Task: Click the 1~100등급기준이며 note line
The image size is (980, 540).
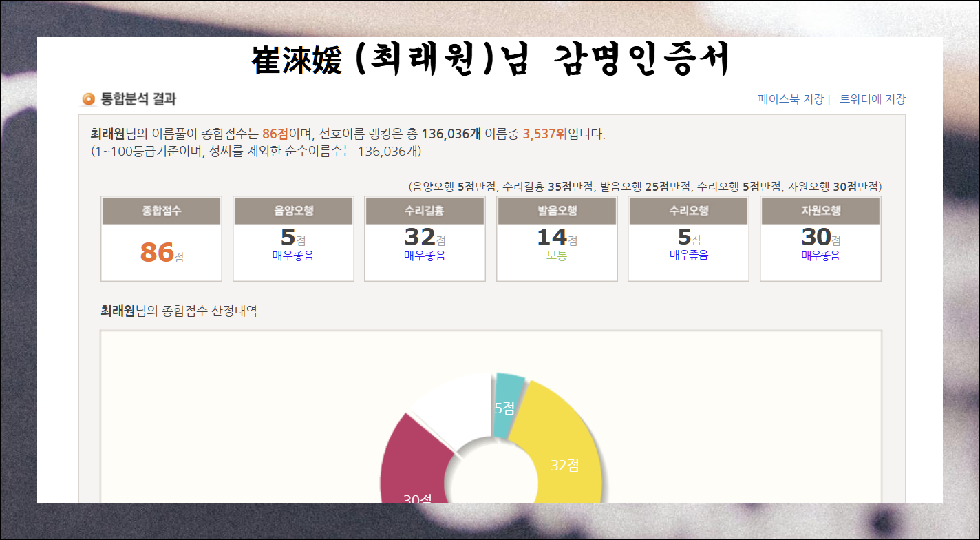Action: pos(256,151)
